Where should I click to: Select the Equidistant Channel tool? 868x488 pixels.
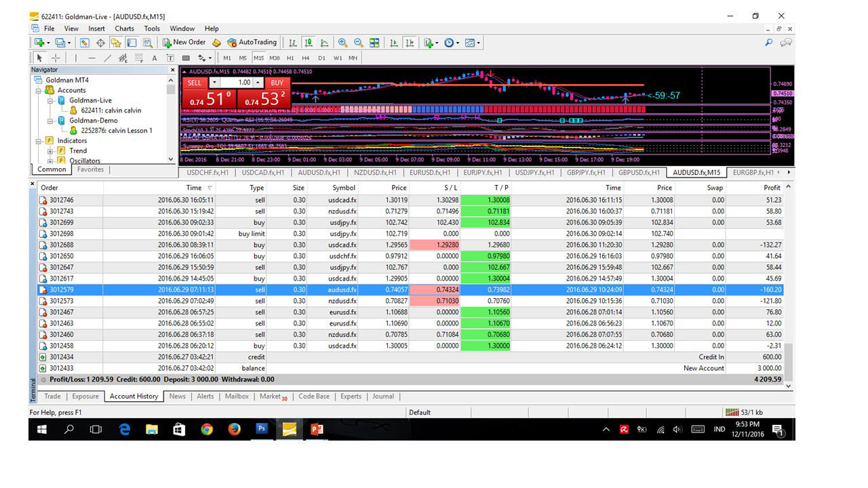(123, 58)
